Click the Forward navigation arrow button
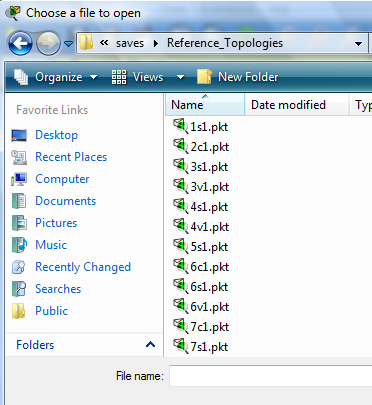Image resolution: width=372 pixels, height=405 pixels. (x=48, y=43)
